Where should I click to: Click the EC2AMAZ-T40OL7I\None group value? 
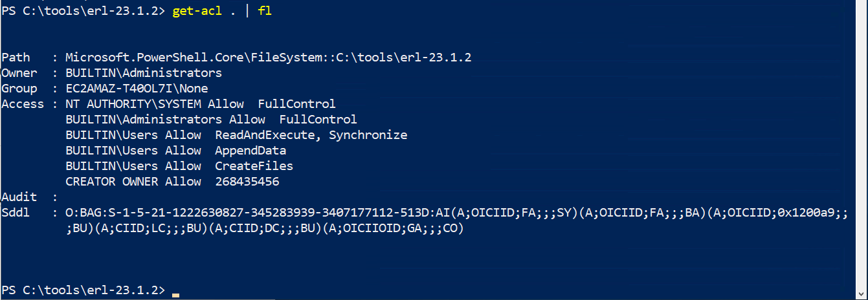[x=137, y=89]
